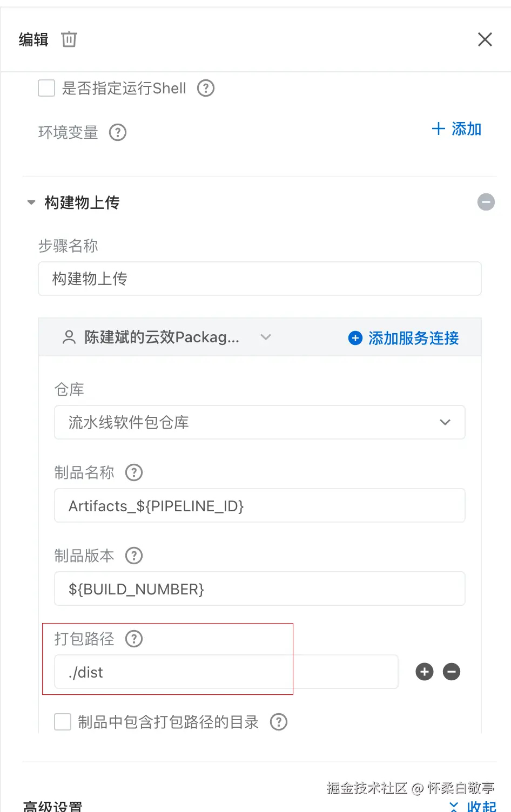Viewport: 511px width, 812px height.
Task: Click the 步骤名称 input field 构建物上传
Action: pyautogui.click(x=259, y=279)
